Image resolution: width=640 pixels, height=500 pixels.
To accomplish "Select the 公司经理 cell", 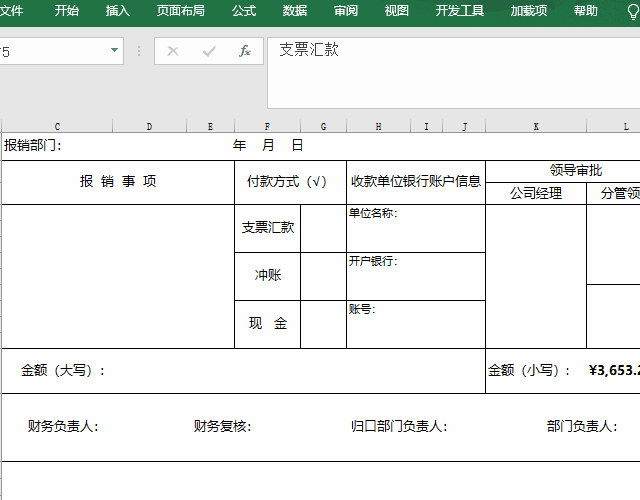I will point(536,193).
